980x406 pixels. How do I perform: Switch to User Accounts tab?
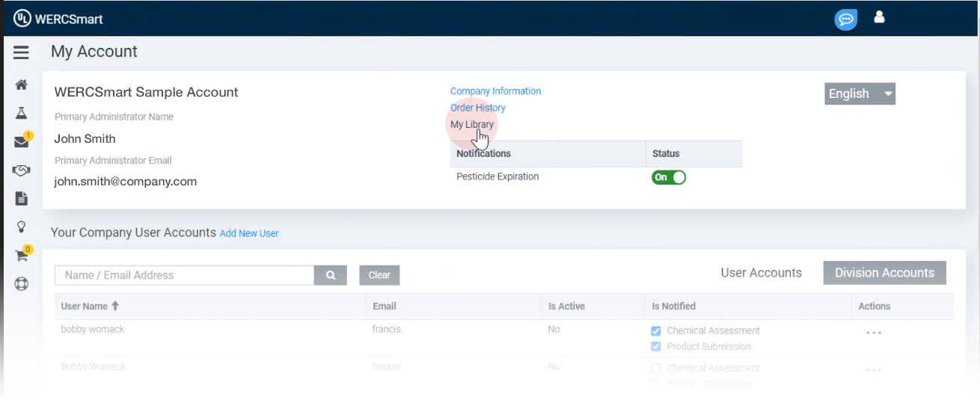coord(761,273)
